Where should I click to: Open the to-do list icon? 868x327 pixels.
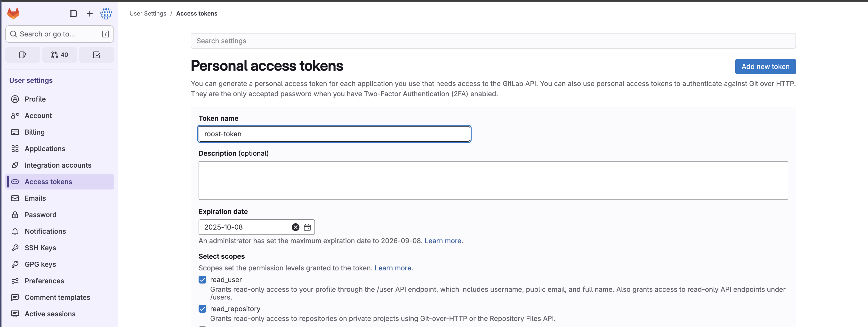coord(97,55)
